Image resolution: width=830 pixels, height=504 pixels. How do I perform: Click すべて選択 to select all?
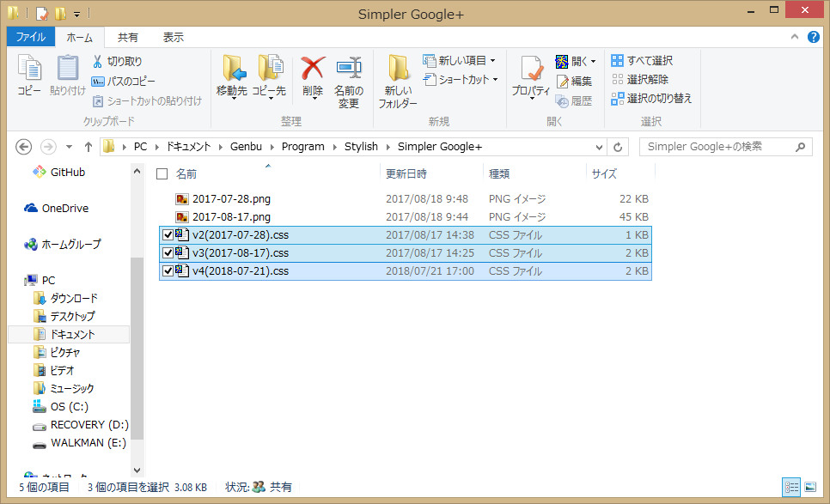[641, 61]
